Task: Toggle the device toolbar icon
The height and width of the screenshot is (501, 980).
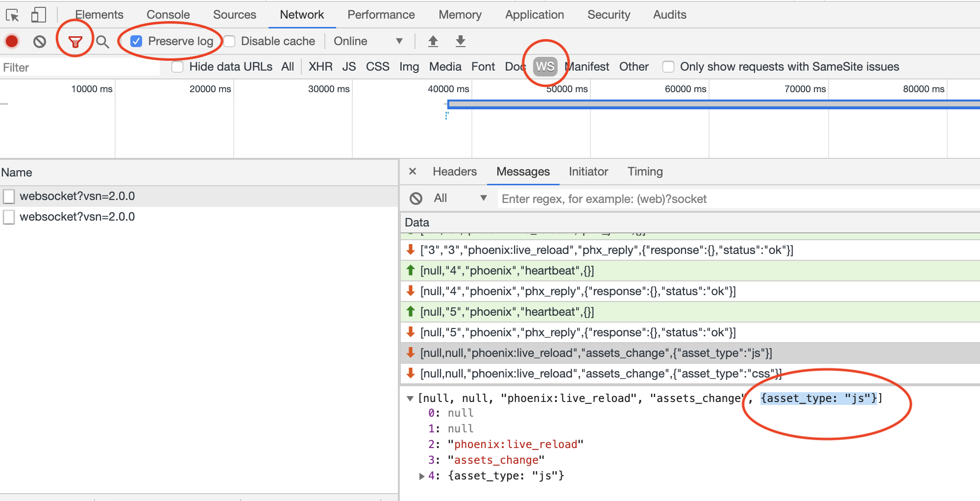Action: 38,15
